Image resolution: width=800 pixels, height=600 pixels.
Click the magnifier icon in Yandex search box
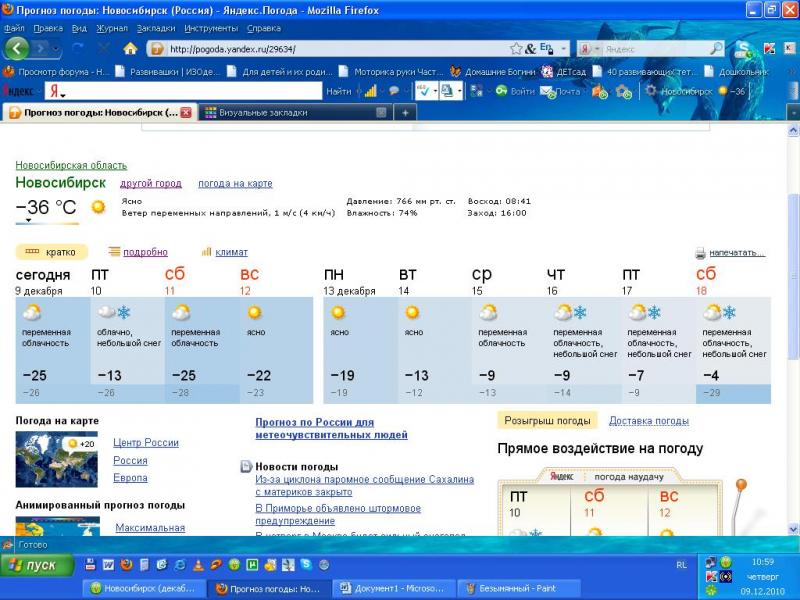point(716,48)
